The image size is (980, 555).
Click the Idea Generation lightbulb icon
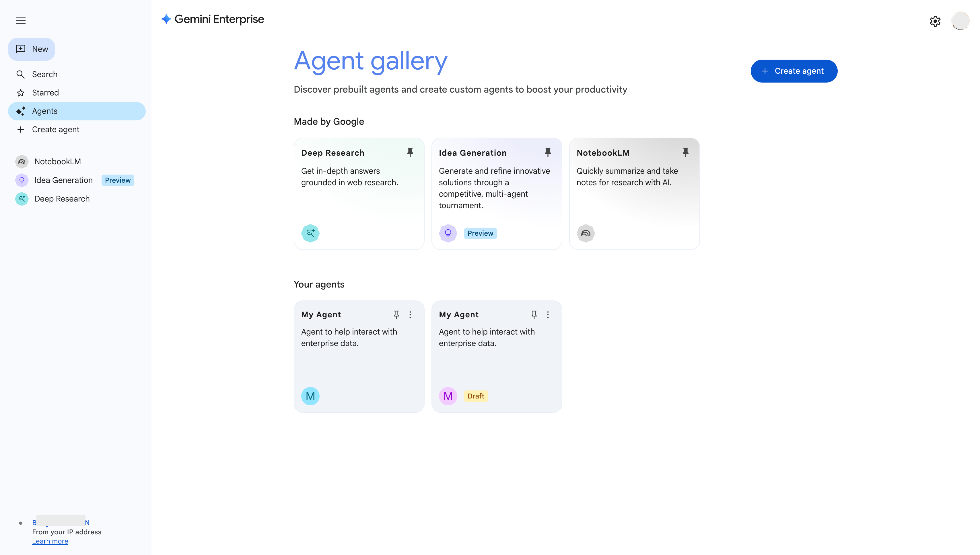(x=448, y=233)
